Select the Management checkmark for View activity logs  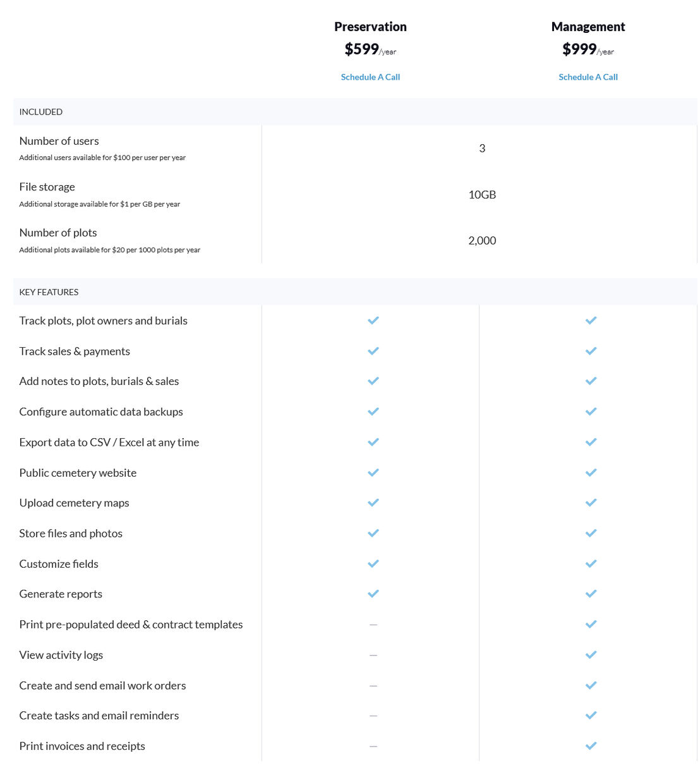591,654
